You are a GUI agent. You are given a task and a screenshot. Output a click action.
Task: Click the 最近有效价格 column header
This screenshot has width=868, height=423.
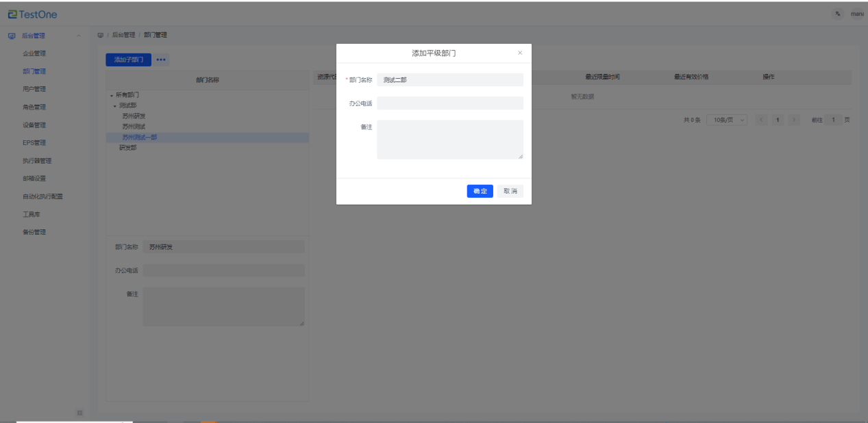point(691,77)
